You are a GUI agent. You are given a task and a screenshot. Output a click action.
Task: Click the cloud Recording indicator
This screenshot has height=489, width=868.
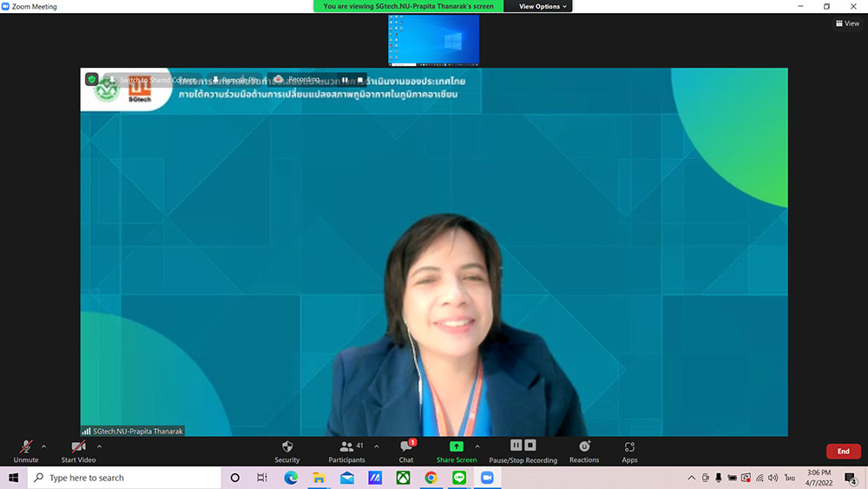(x=297, y=79)
